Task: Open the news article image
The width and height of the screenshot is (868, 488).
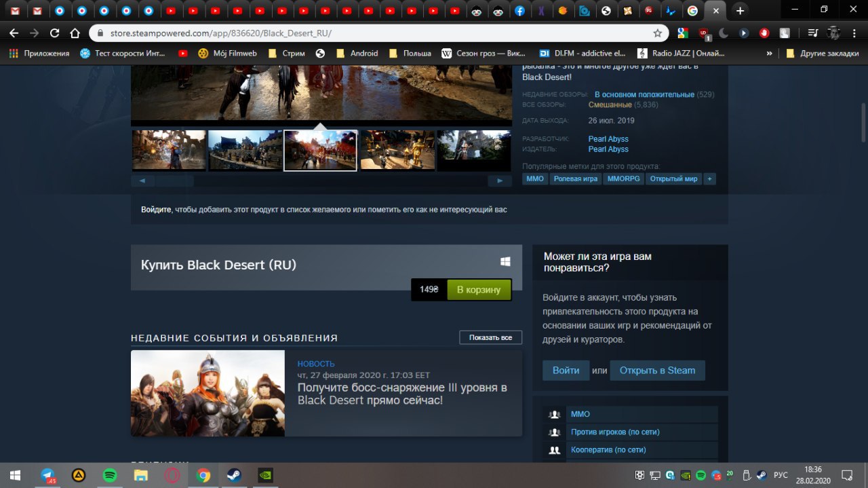Action: click(208, 393)
